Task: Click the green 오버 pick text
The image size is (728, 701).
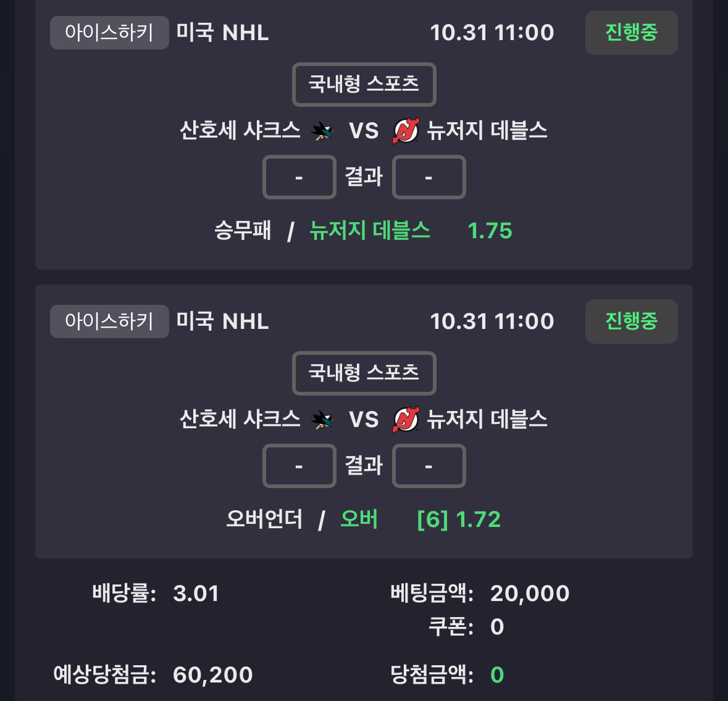Action: pos(359,520)
